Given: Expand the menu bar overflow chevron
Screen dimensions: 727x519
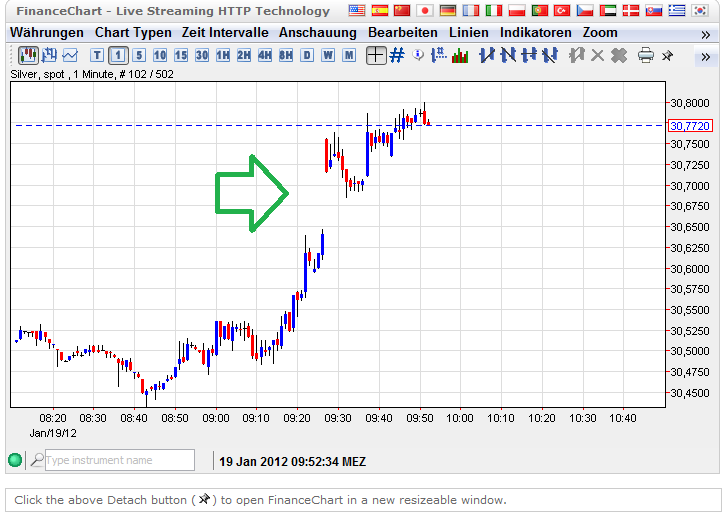Looking at the screenshot, I should 706,35.
